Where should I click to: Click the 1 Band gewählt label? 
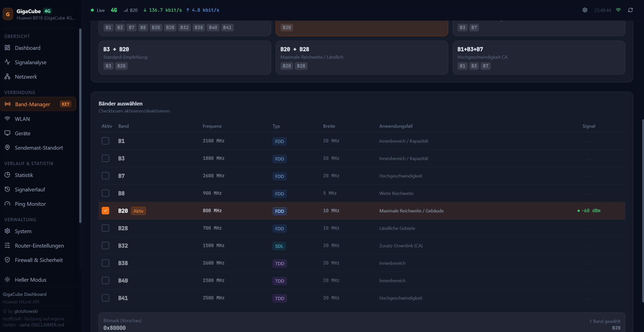click(605, 321)
